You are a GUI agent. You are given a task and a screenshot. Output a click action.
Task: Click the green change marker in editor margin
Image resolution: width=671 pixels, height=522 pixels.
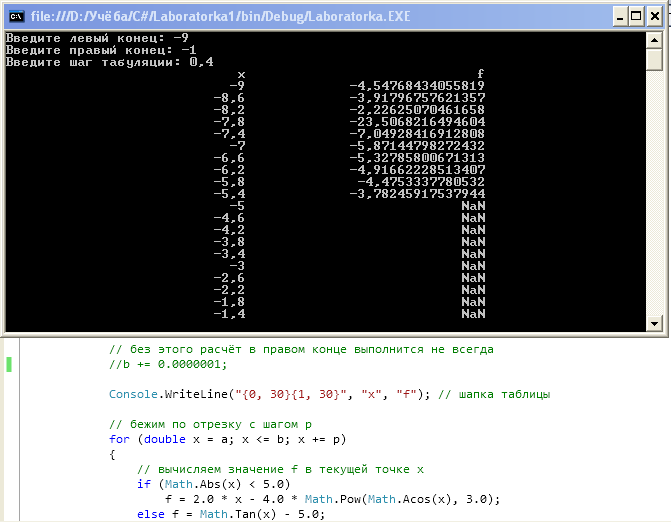pos(9,365)
